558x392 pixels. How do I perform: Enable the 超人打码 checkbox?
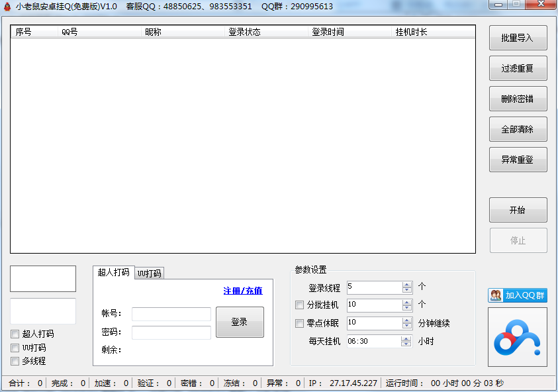pos(15,334)
